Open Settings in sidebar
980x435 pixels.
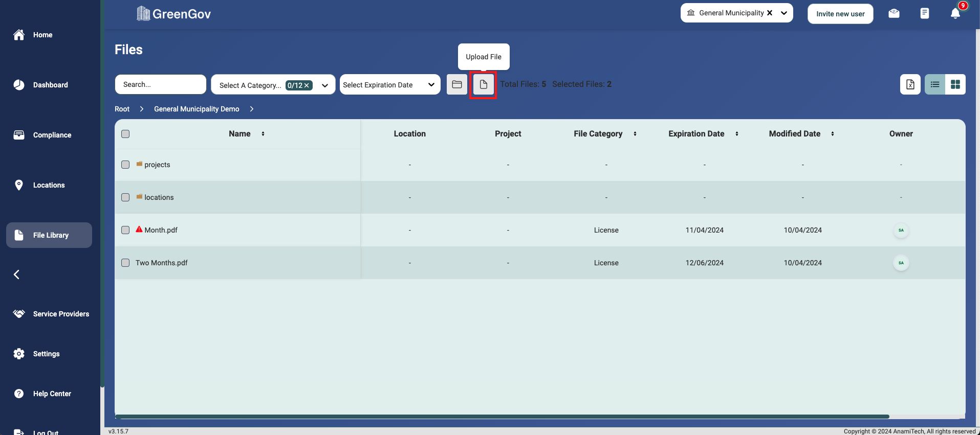(47, 354)
